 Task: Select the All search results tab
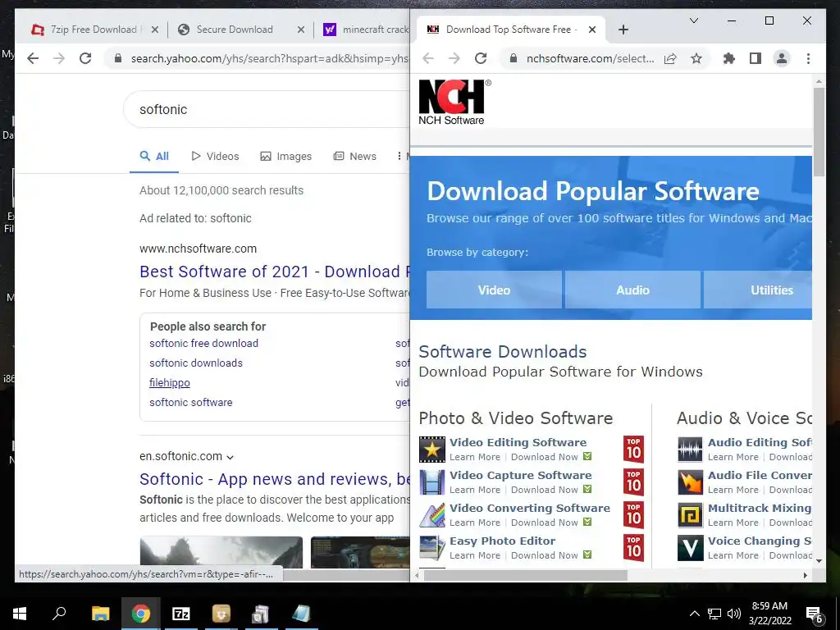click(x=154, y=156)
